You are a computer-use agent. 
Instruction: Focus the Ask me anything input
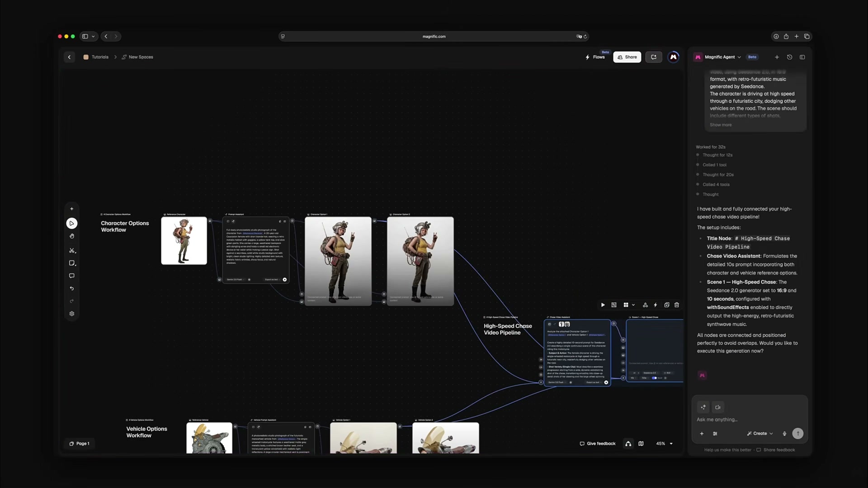(x=750, y=420)
